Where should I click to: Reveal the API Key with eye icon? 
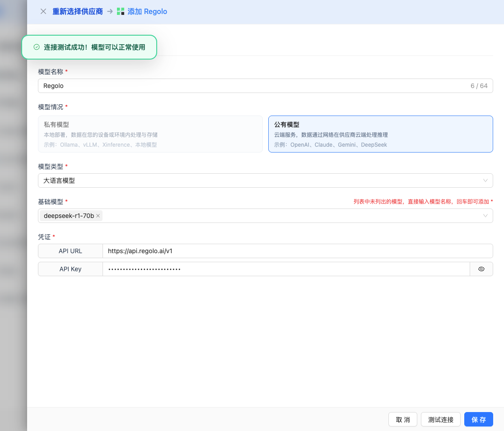481,269
